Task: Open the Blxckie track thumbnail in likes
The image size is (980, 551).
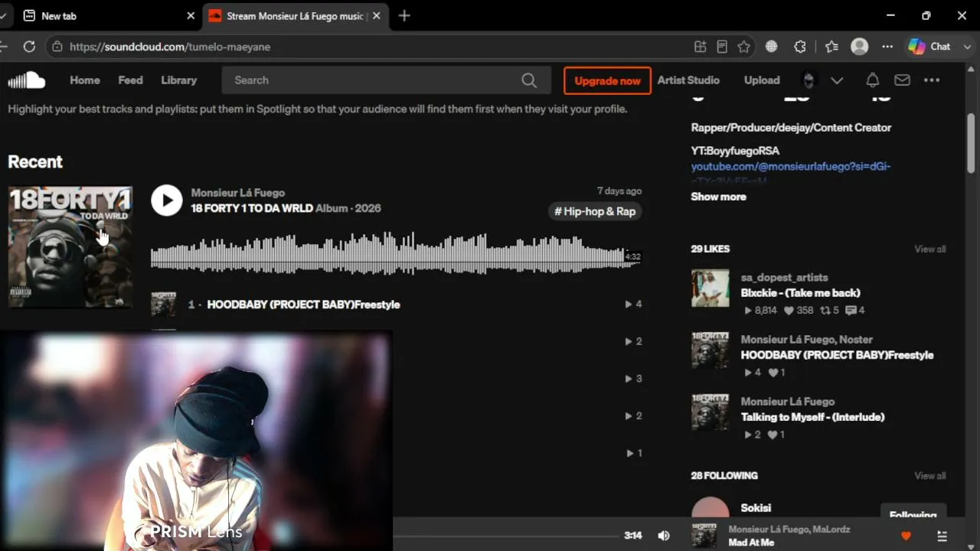Action: (x=710, y=289)
